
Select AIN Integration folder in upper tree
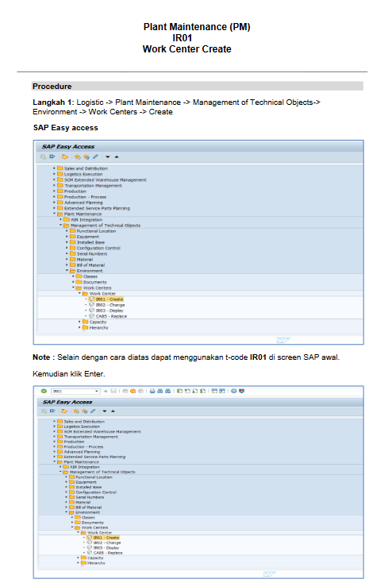tap(83, 220)
